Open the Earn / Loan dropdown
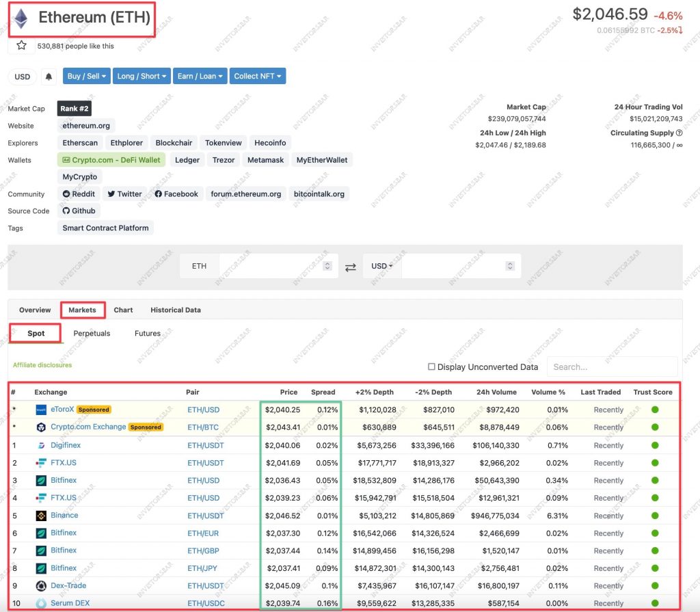 pyautogui.click(x=200, y=77)
